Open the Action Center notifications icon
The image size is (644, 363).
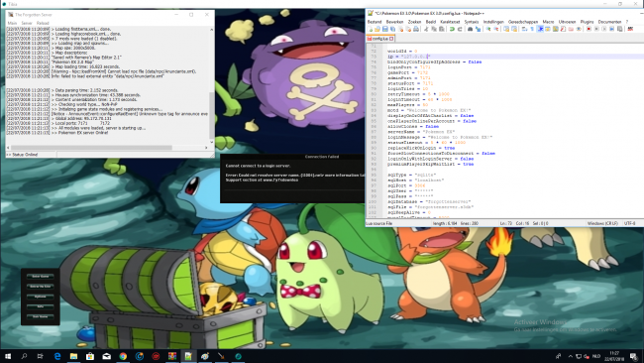[634, 356]
